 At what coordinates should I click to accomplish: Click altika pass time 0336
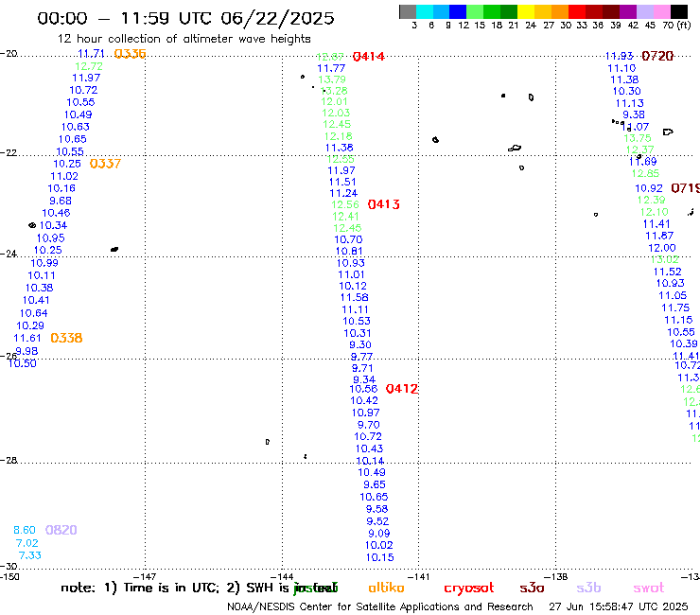pos(130,54)
